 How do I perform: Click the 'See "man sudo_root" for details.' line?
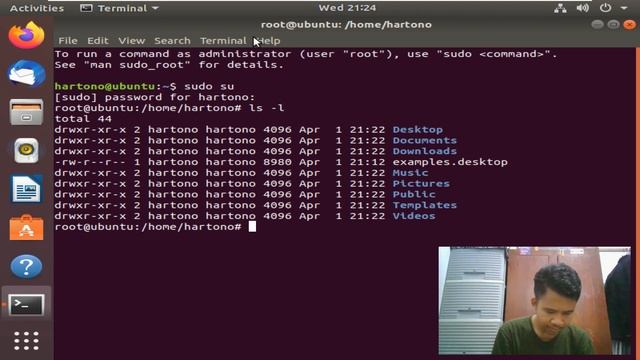pyautogui.click(x=169, y=65)
